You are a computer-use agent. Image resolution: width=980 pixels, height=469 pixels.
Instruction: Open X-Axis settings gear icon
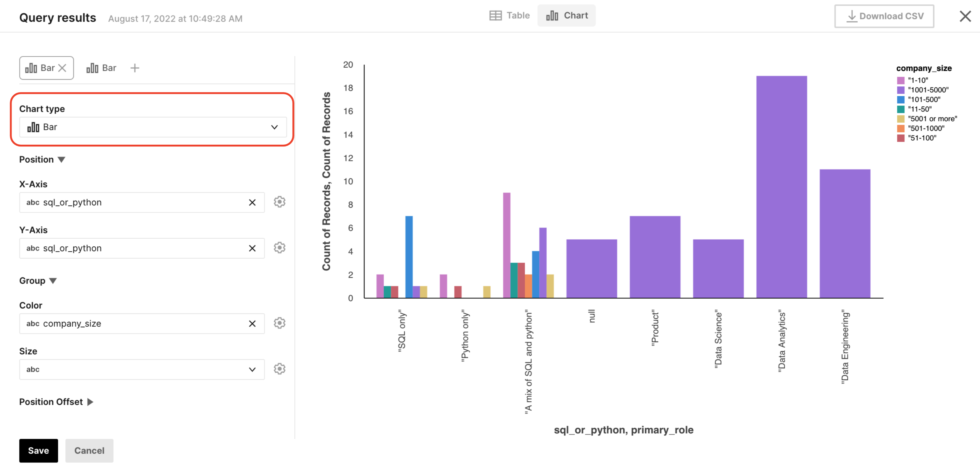[280, 202]
